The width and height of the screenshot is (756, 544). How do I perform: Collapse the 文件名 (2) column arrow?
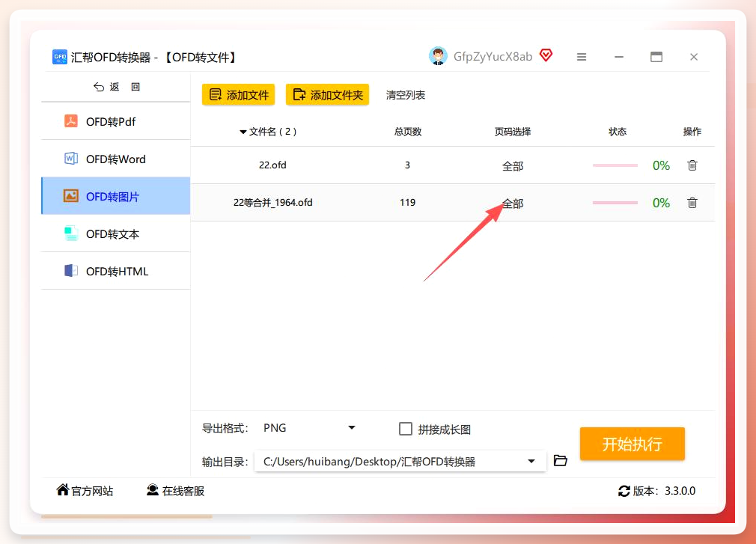(x=243, y=132)
